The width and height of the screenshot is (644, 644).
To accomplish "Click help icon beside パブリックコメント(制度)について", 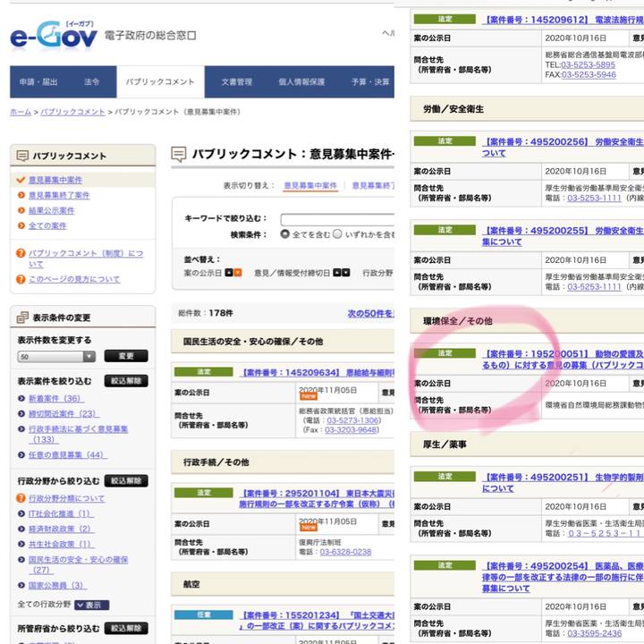I will [x=21, y=254].
